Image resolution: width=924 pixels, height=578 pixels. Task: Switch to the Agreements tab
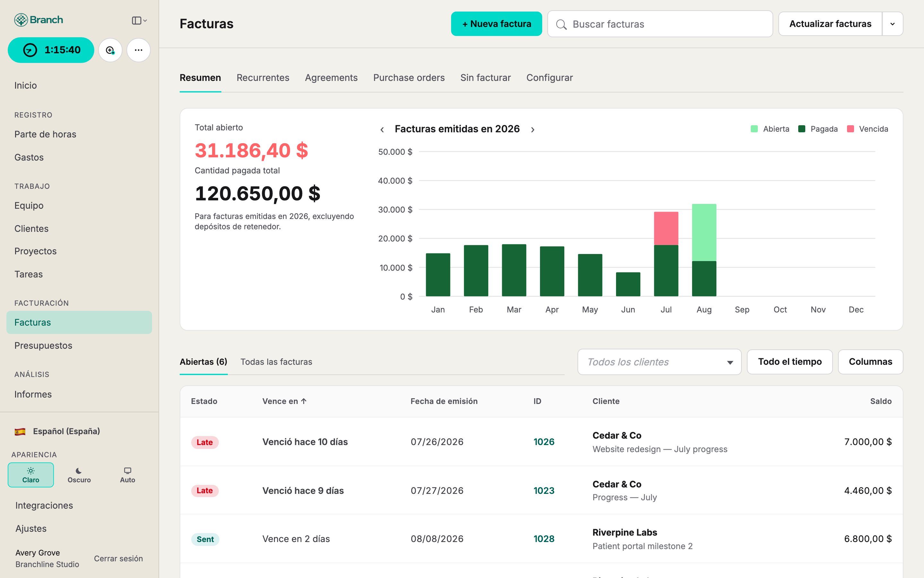pyautogui.click(x=331, y=78)
